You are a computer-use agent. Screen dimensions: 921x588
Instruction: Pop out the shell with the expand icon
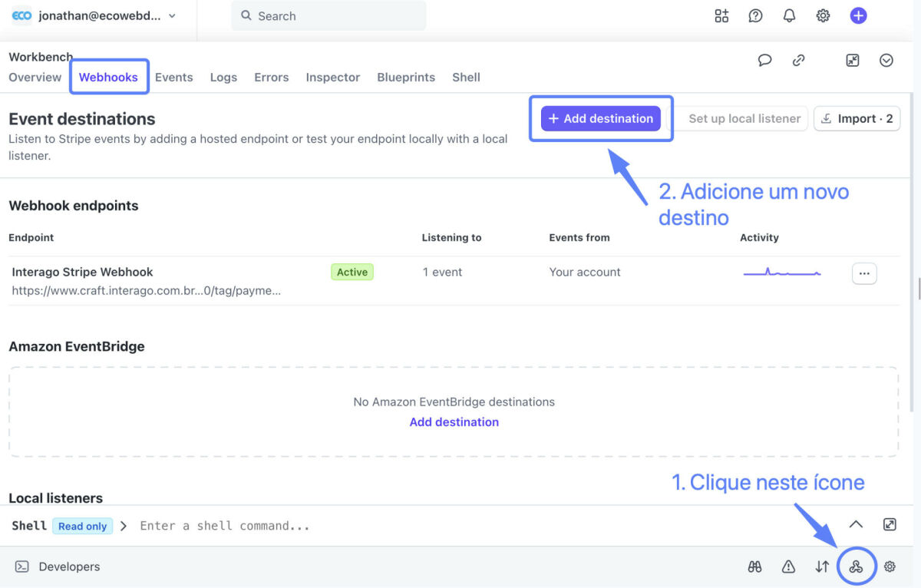click(890, 524)
